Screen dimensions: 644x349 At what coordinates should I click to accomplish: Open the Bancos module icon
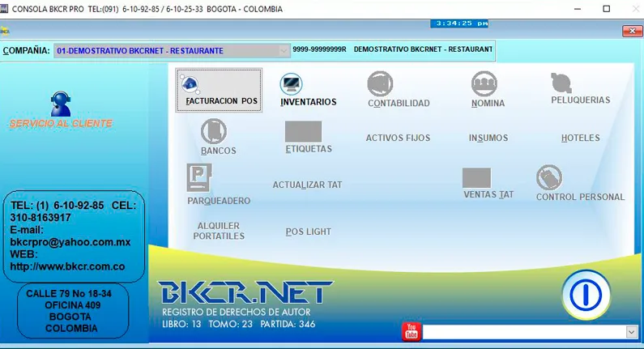click(214, 131)
